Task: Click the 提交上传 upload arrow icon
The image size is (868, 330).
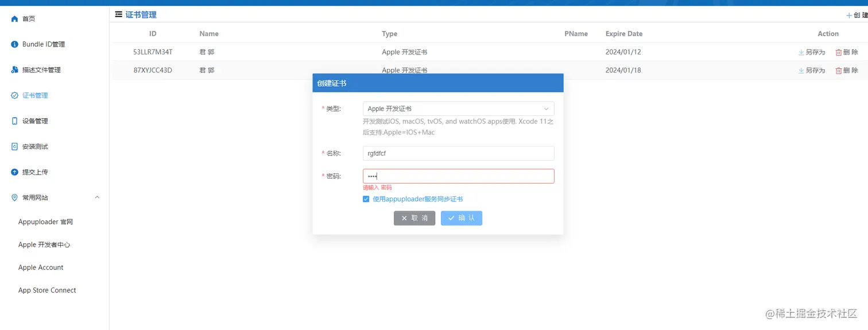Action: point(15,172)
